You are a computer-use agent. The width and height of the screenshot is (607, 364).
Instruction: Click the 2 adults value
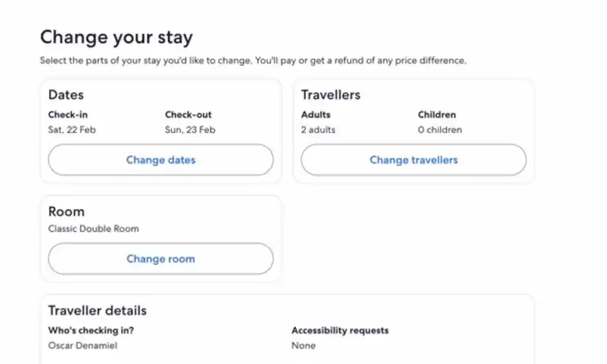[x=318, y=130]
